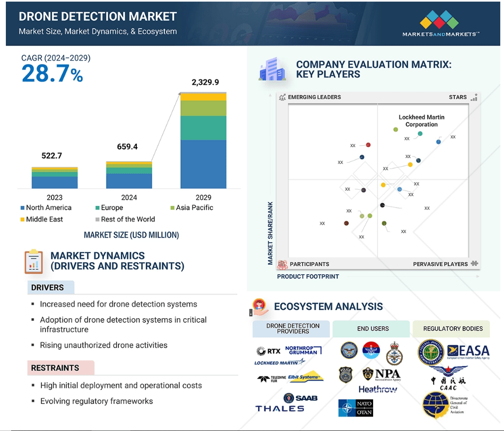This screenshot has height=431, width=504.
Task: Select the Federal Aviation Administration seal
Action: pyautogui.click(x=431, y=353)
